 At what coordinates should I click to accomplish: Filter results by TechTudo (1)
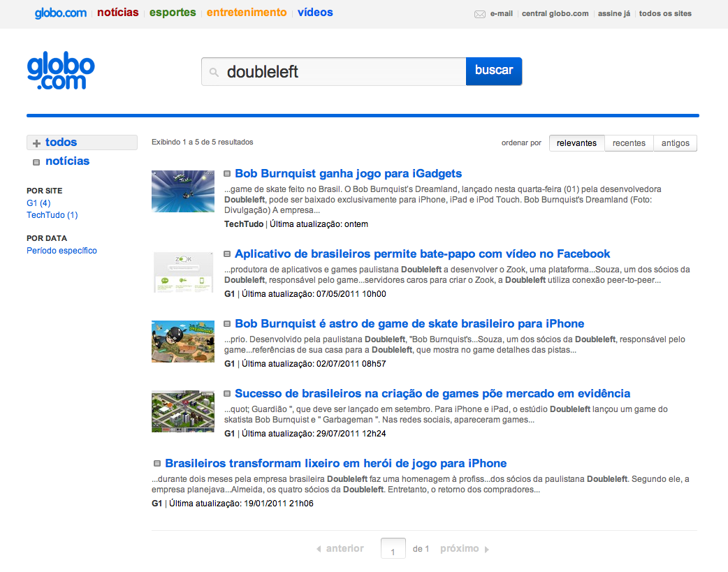click(x=52, y=215)
